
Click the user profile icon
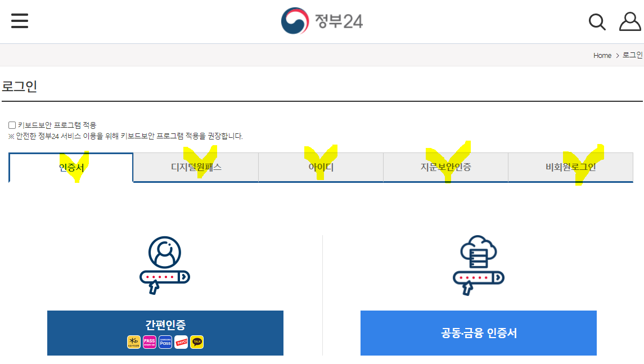tap(630, 21)
